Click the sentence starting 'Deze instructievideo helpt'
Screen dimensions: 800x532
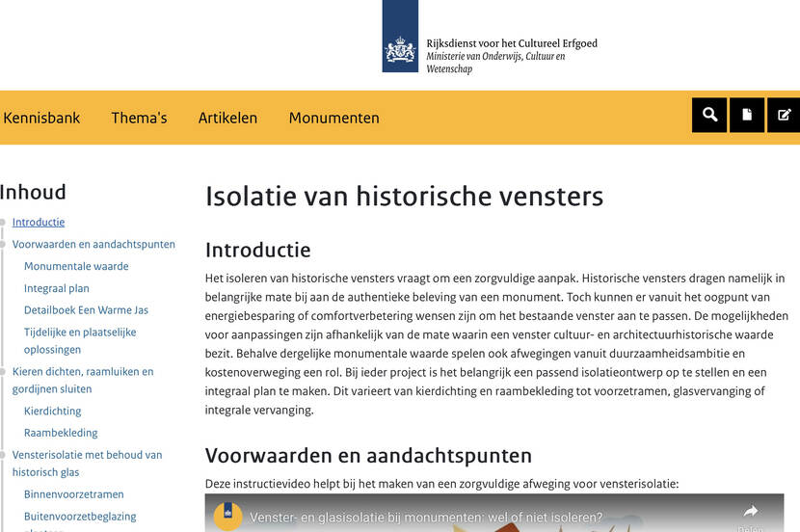441,484
